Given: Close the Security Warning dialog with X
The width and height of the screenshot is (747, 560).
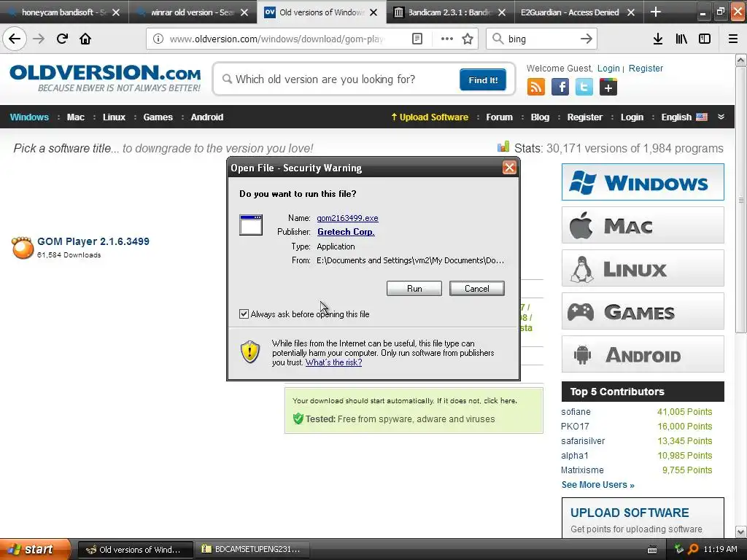Looking at the screenshot, I should click(509, 167).
